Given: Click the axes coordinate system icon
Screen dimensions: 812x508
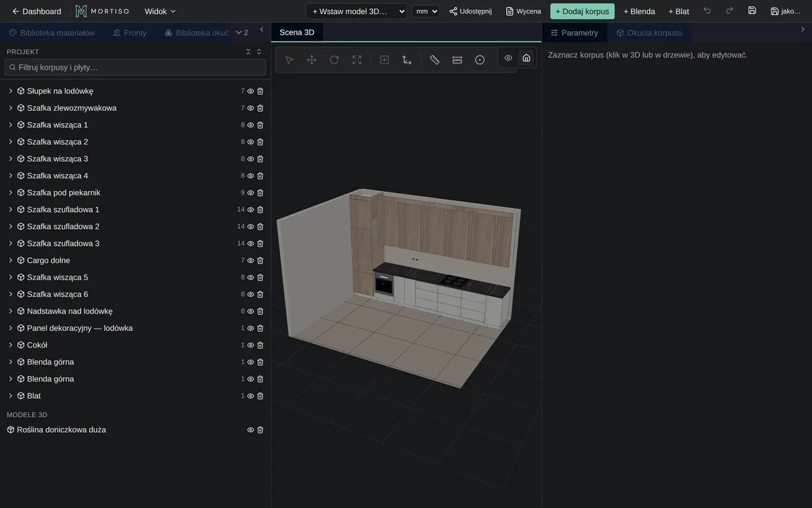Looking at the screenshot, I should (x=407, y=60).
